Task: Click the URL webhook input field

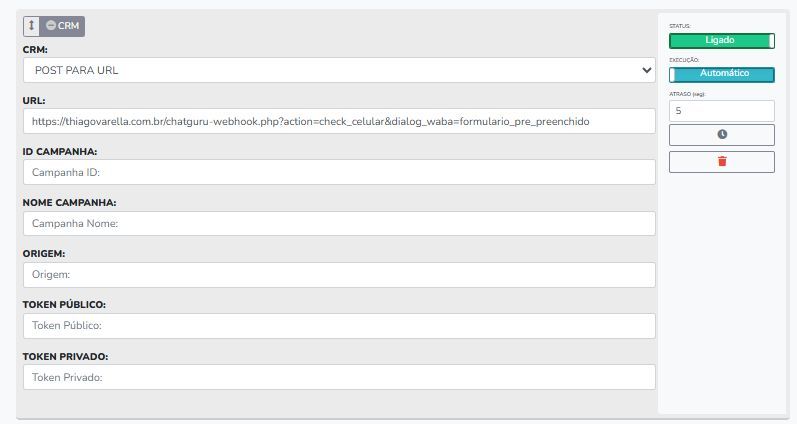Action: pyautogui.click(x=339, y=121)
